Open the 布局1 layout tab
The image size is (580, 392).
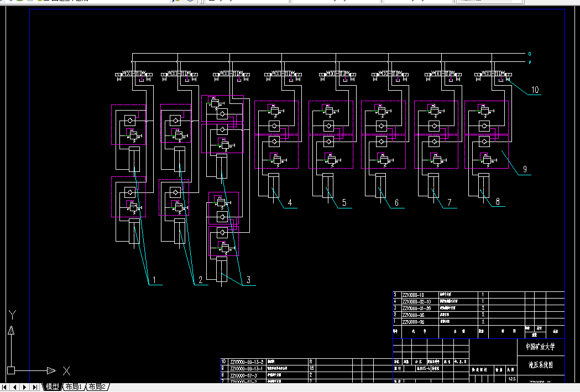point(74,387)
